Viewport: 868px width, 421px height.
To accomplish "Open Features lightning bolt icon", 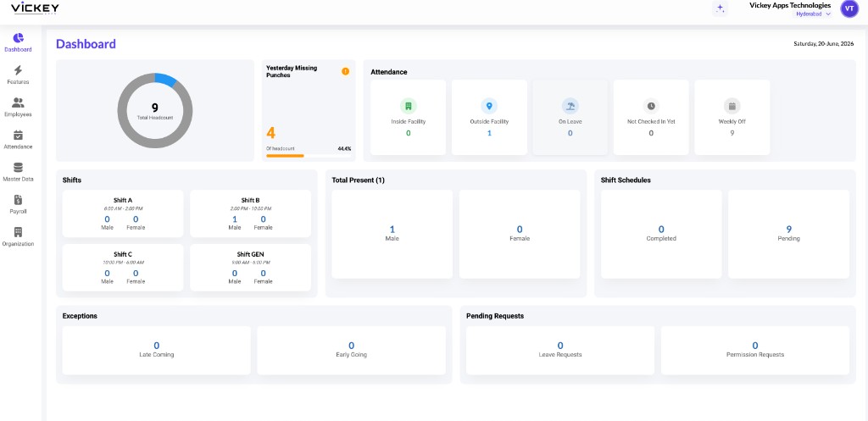I will click(x=19, y=70).
